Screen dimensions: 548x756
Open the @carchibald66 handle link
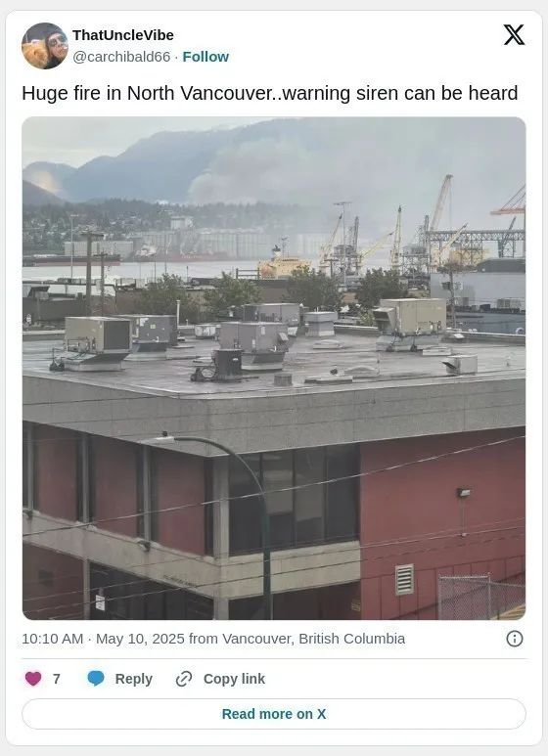click(x=121, y=57)
